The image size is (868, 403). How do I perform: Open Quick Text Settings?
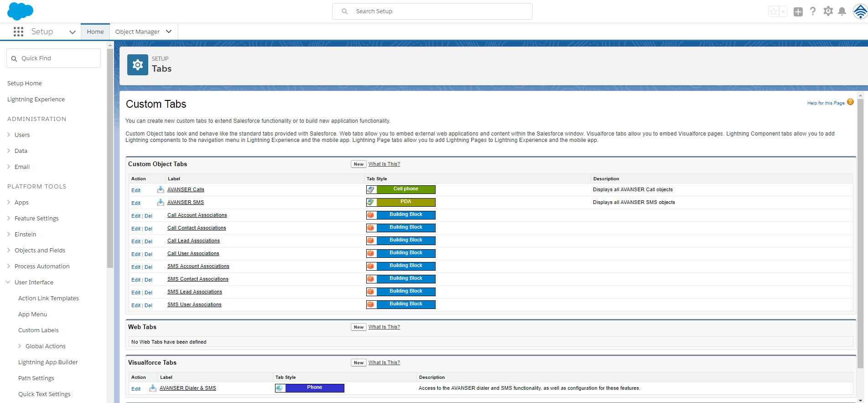(44, 394)
